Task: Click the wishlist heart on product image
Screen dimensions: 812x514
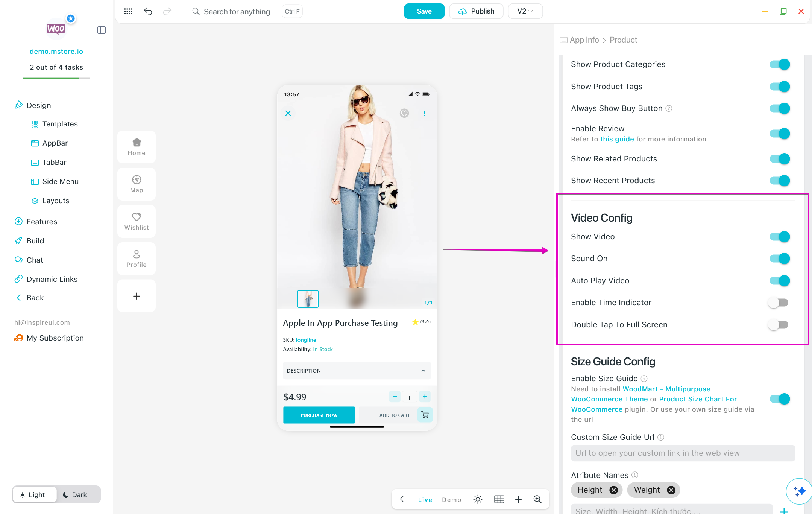Action: click(404, 113)
